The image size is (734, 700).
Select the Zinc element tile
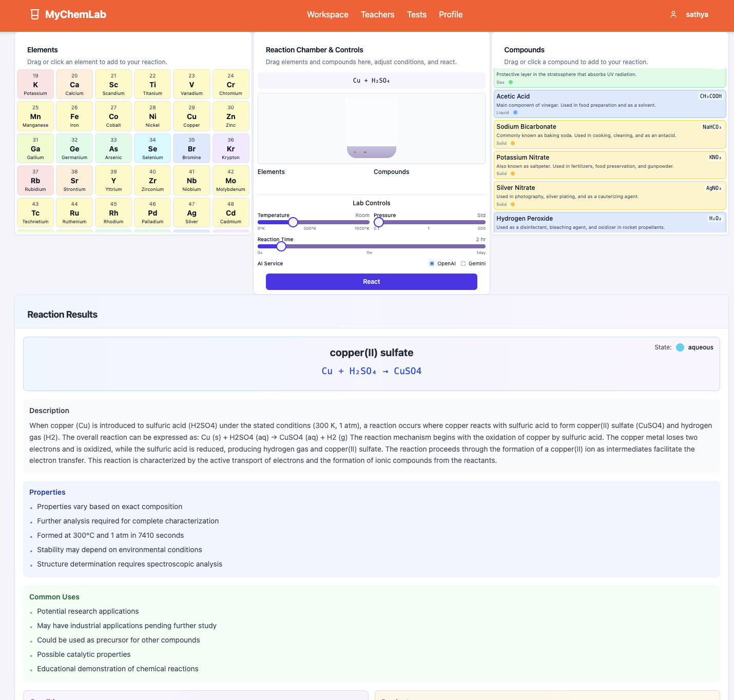[x=231, y=116]
